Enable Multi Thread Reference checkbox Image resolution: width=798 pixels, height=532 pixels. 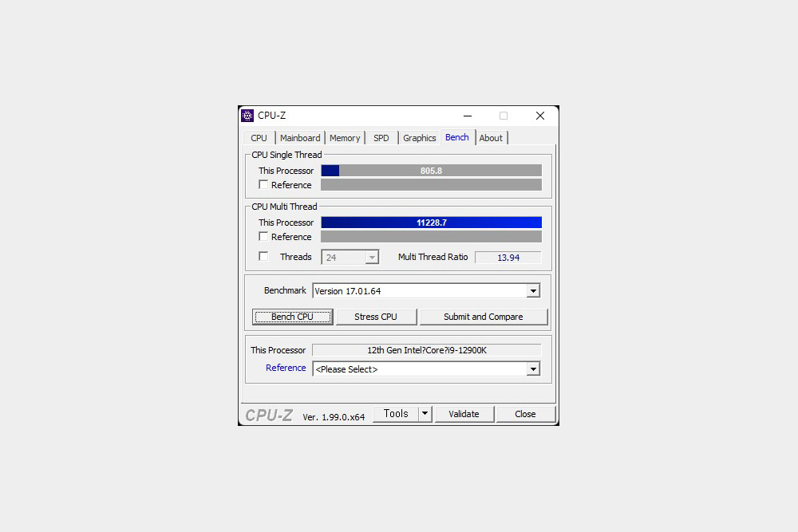[x=263, y=237]
